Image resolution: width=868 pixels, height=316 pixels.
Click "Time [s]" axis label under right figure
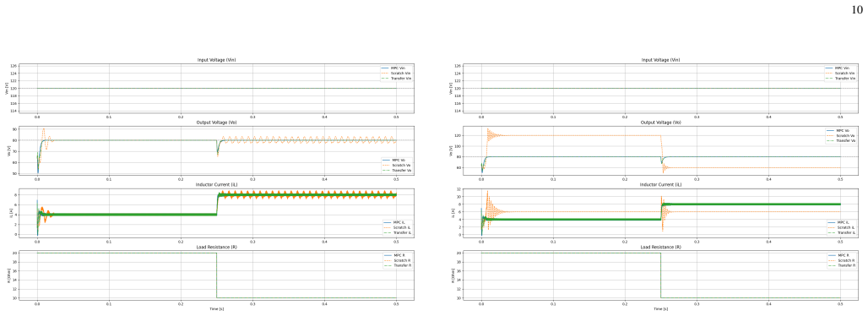[x=661, y=308]
